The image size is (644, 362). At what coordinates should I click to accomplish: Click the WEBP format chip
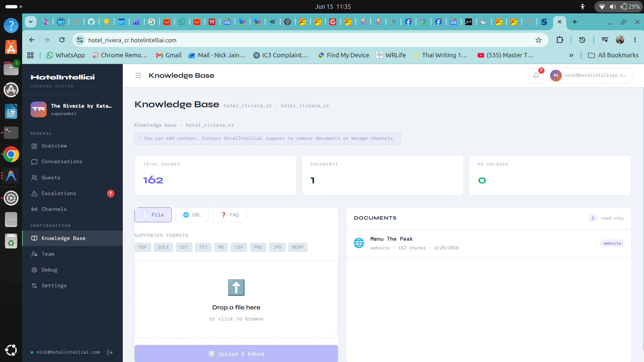(x=298, y=247)
